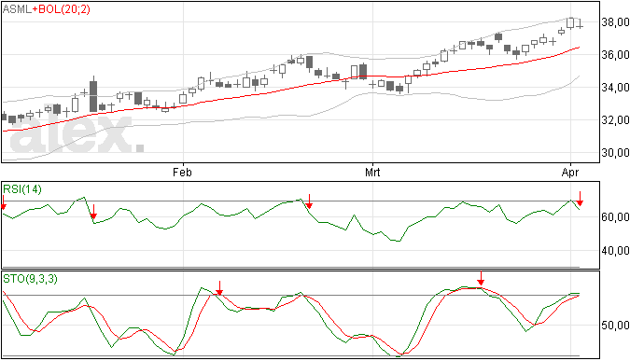Click the 36,00 price axis value

pyautogui.click(x=615, y=55)
